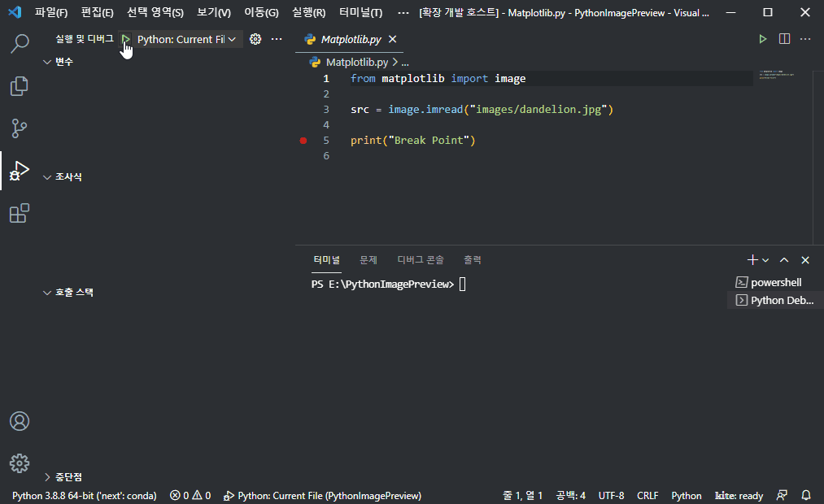Expand the breadcrumb ellipsis after Matplotlib.py
Image resolution: width=824 pixels, height=504 pixels.
pyautogui.click(x=405, y=63)
